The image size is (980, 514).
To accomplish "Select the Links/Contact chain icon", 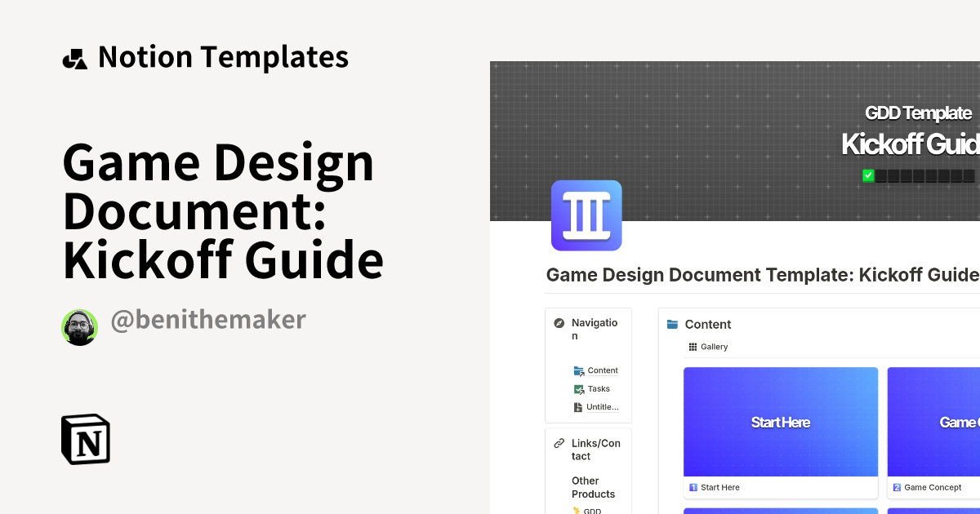I will click(x=559, y=443).
